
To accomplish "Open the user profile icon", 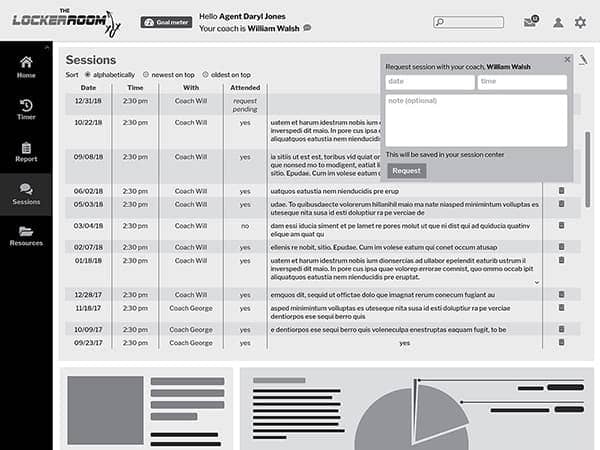I will 557,22.
